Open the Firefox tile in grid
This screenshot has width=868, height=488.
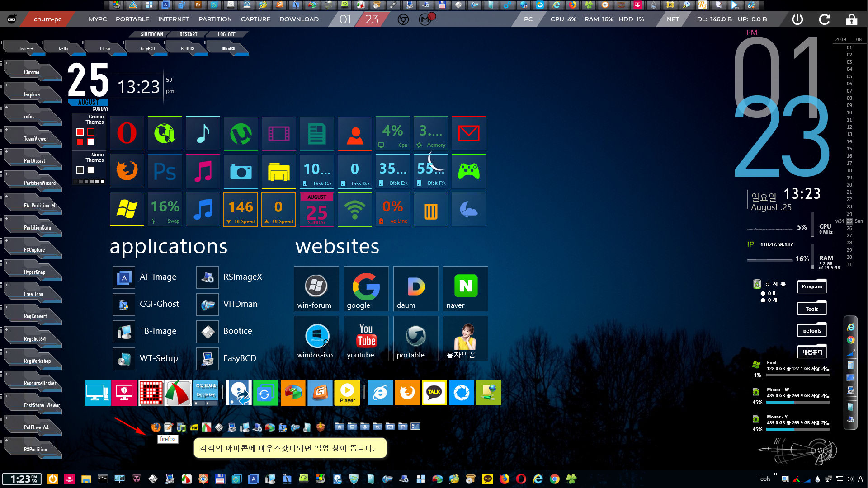(127, 171)
